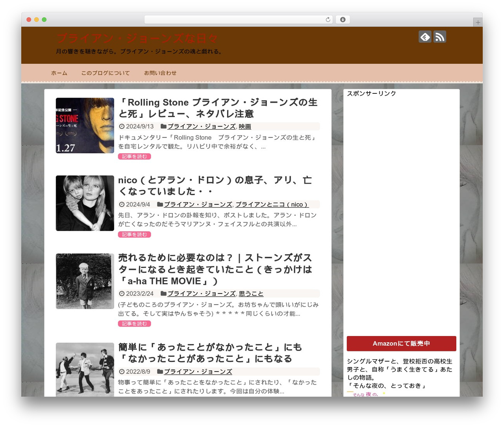This screenshot has height=427, width=504.
Task: Click the browser address bar
Action: coord(239,20)
